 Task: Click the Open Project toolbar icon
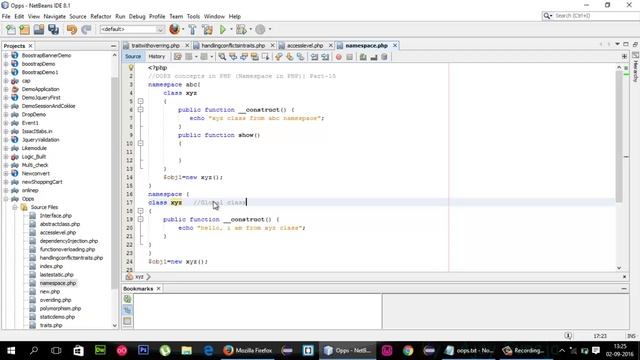click(x=39, y=29)
